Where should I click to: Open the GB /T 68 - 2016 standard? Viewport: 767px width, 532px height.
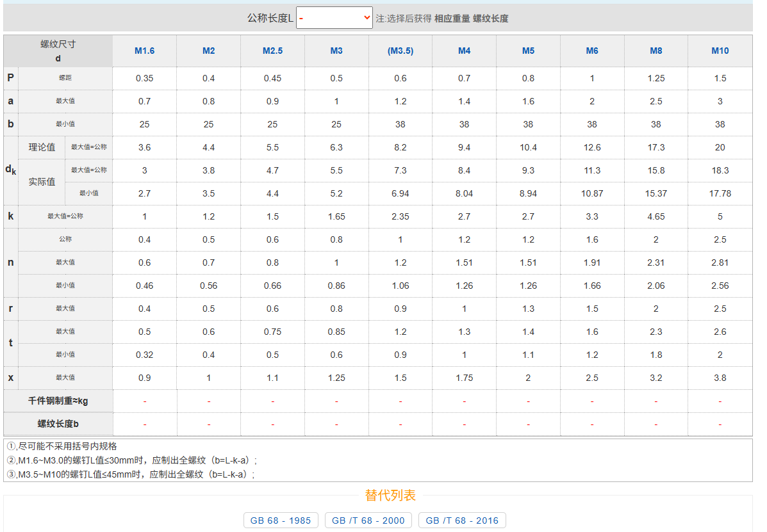click(462, 520)
